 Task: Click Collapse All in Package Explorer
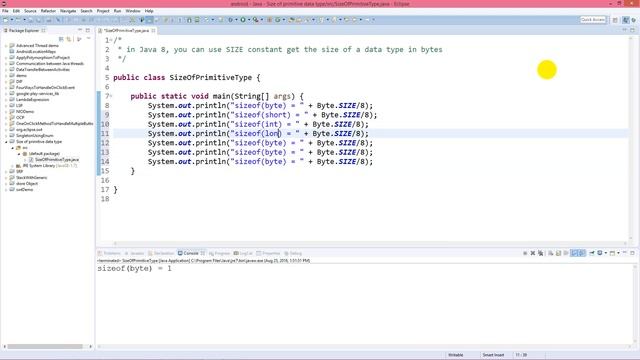(x=61, y=39)
